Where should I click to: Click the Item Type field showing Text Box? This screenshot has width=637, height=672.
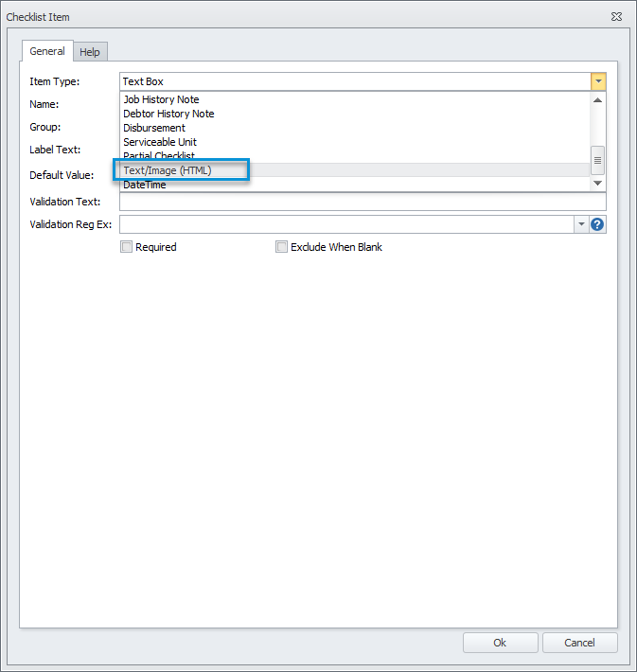tap(355, 81)
